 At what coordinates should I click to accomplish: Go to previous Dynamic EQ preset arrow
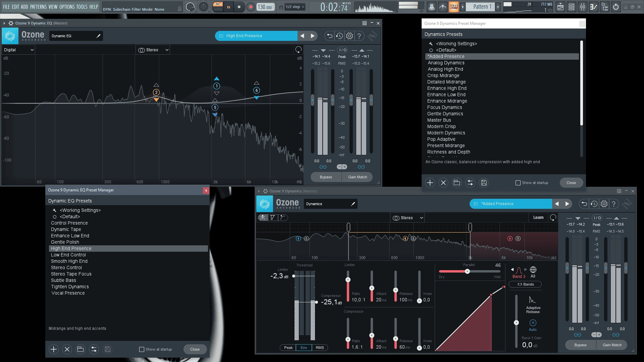tap(302, 36)
